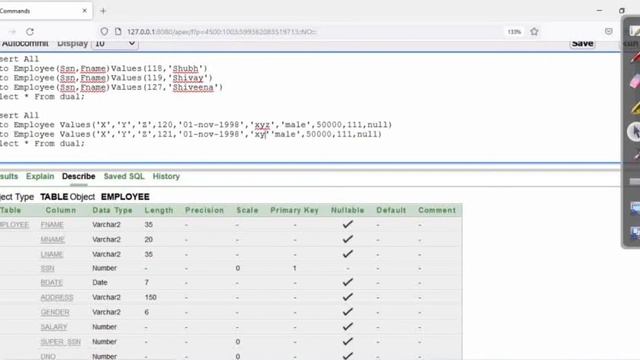This screenshot has width=640, height=360.
Task: Click inside the SQL editor on Shivay line
Action: [x=106, y=78]
